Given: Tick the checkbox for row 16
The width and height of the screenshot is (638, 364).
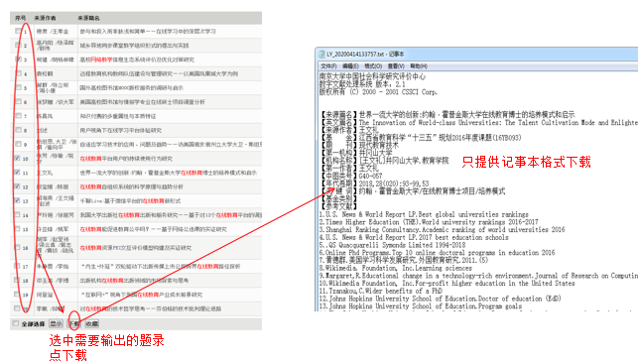Looking at the screenshot, I should tap(17, 247).
